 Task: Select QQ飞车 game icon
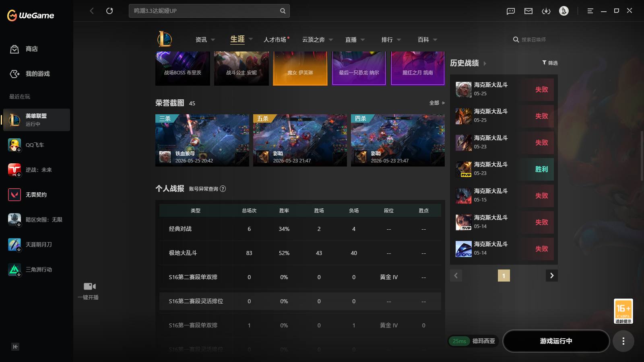click(x=14, y=145)
